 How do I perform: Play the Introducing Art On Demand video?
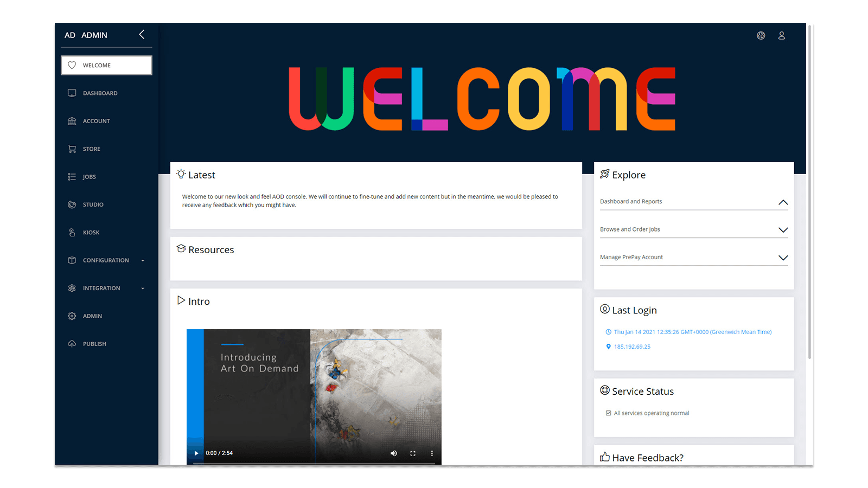pyautogui.click(x=196, y=453)
